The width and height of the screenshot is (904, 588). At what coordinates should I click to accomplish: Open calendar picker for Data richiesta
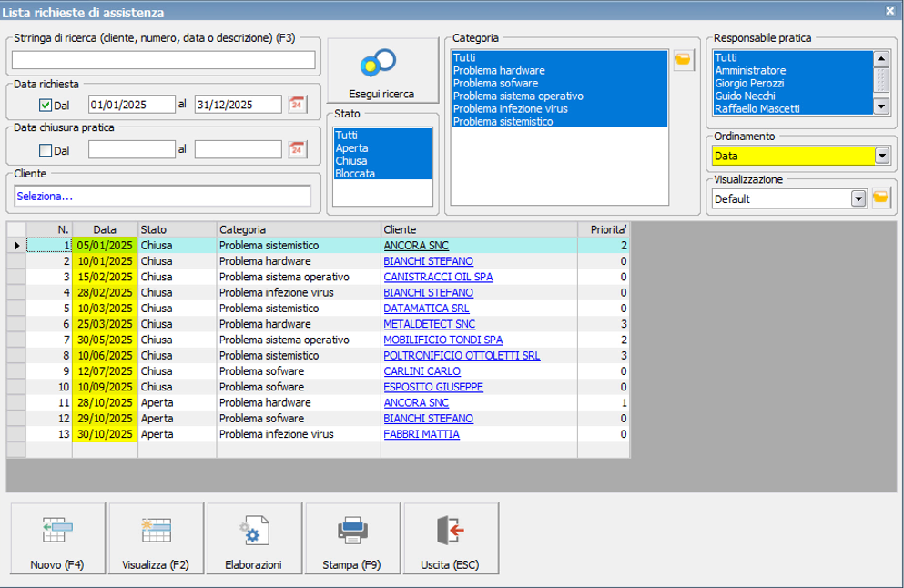click(x=297, y=104)
